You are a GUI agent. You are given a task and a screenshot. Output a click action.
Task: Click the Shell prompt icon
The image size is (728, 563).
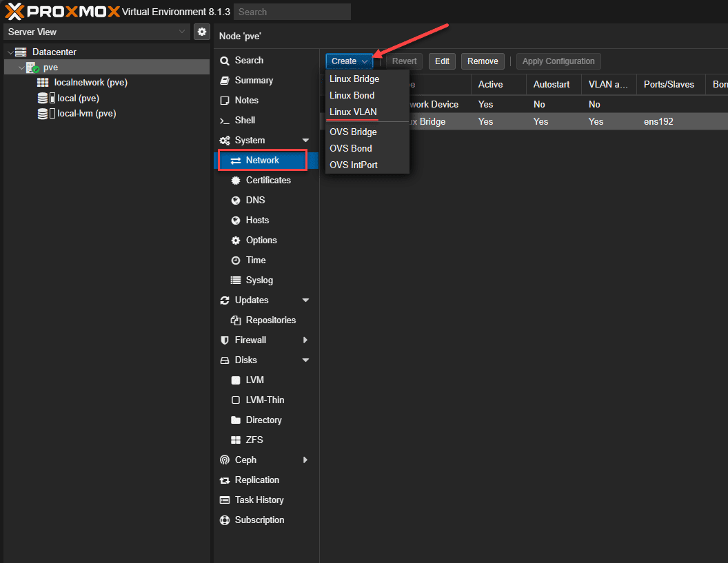pyautogui.click(x=225, y=121)
